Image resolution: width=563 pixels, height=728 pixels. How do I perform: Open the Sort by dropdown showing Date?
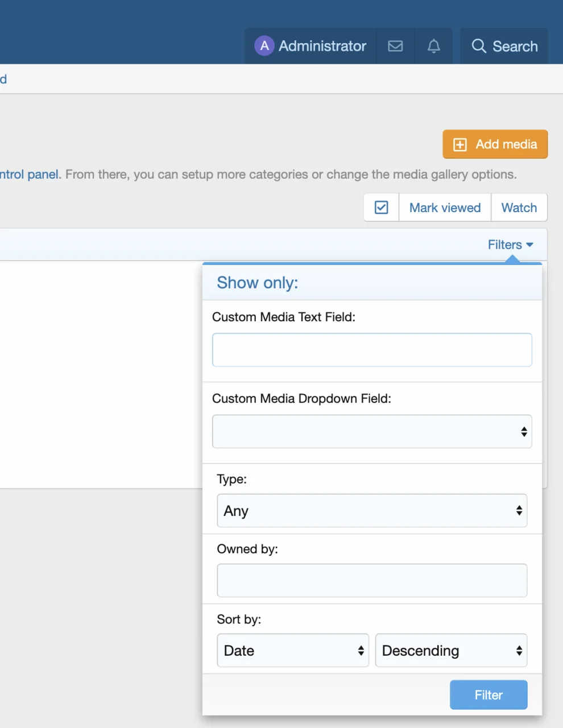pos(292,650)
